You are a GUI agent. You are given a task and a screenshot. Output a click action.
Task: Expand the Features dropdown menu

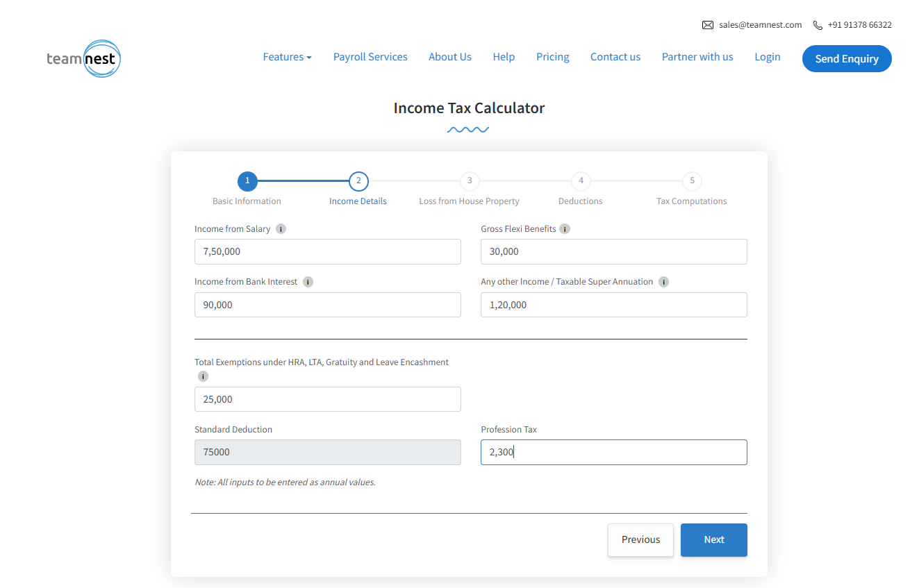pos(287,57)
